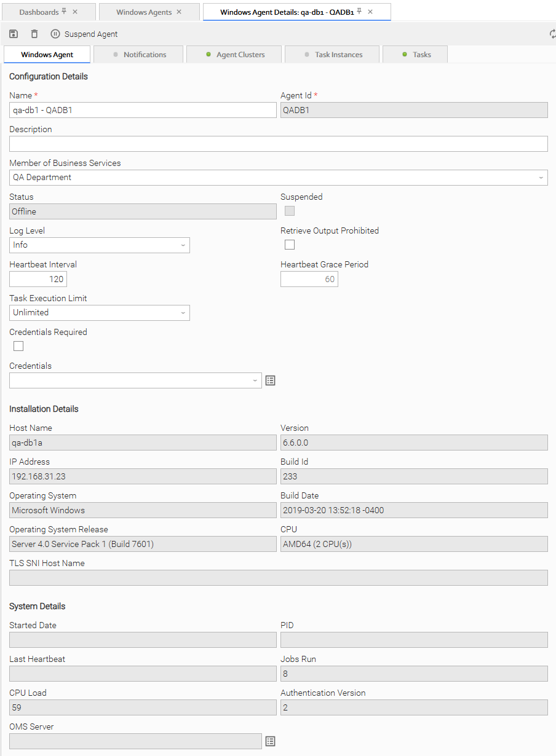This screenshot has height=756, width=556.
Task: Click the refresh icon at top right
Action: pyautogui.click(x=552, y=34)
